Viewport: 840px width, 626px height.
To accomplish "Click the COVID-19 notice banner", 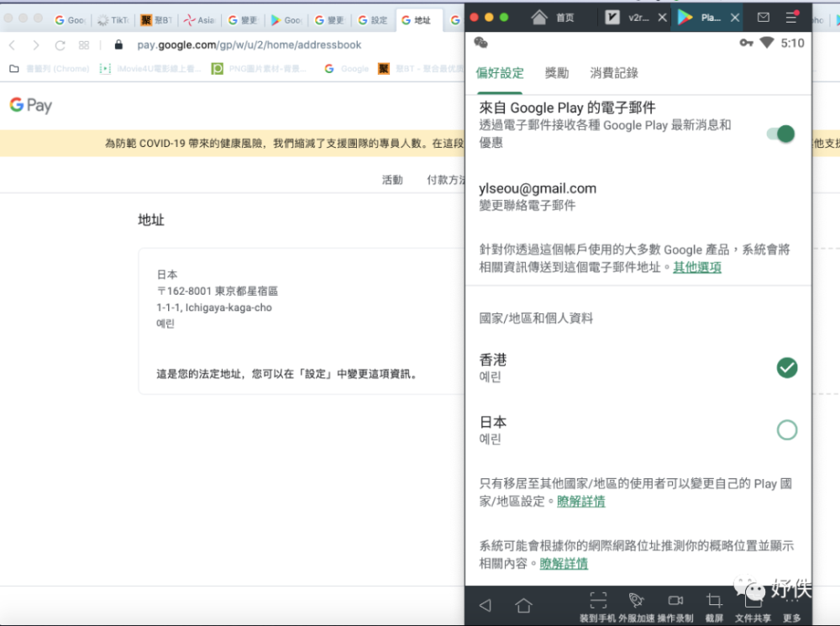I will 233,143.
